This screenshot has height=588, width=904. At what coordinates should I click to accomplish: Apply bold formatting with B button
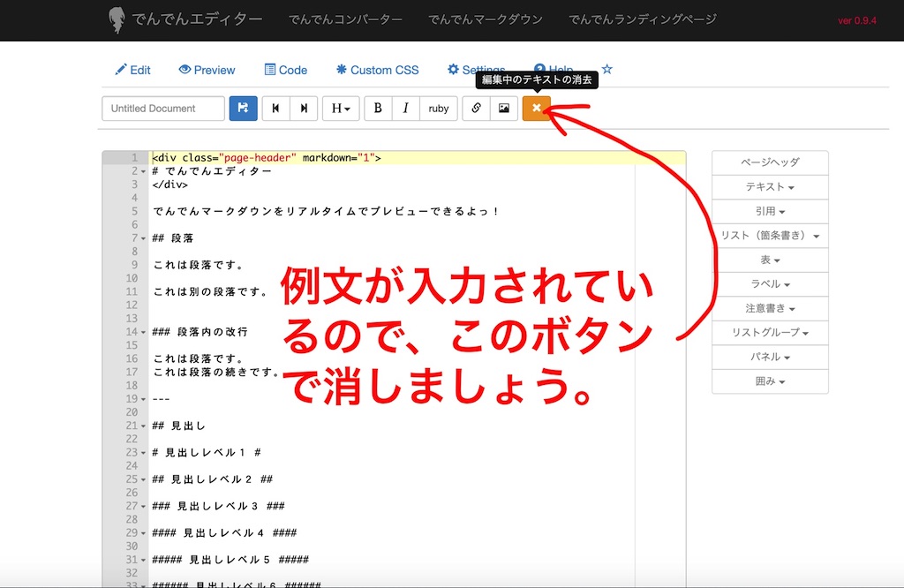click(378, 109)
